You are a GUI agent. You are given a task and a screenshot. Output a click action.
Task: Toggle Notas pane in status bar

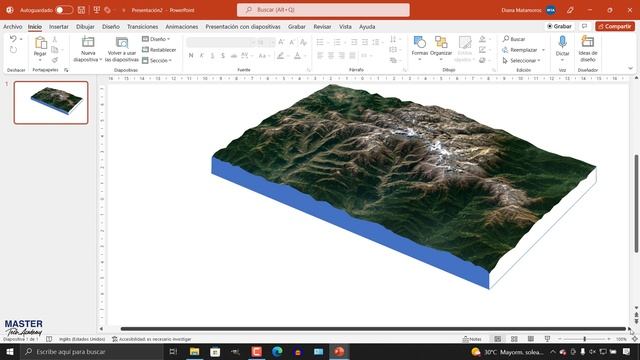pos(472,339)
